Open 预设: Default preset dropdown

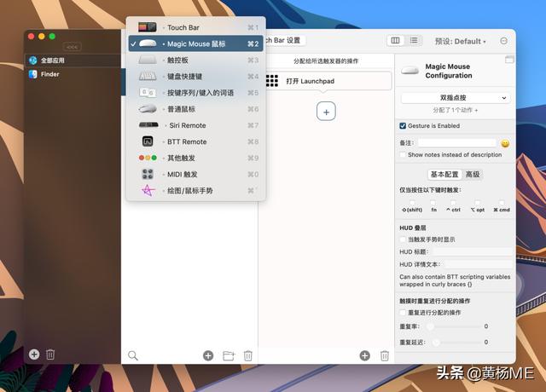point(460,42)
